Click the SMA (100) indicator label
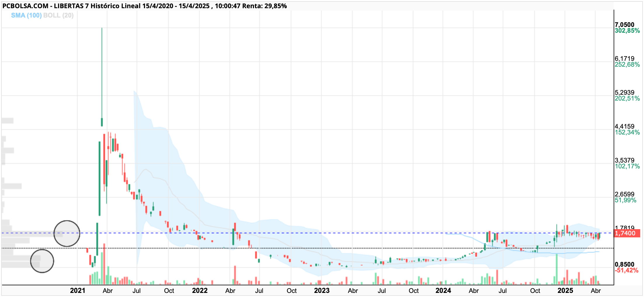Viewport: 644px width, 297px height. (26, 15)
